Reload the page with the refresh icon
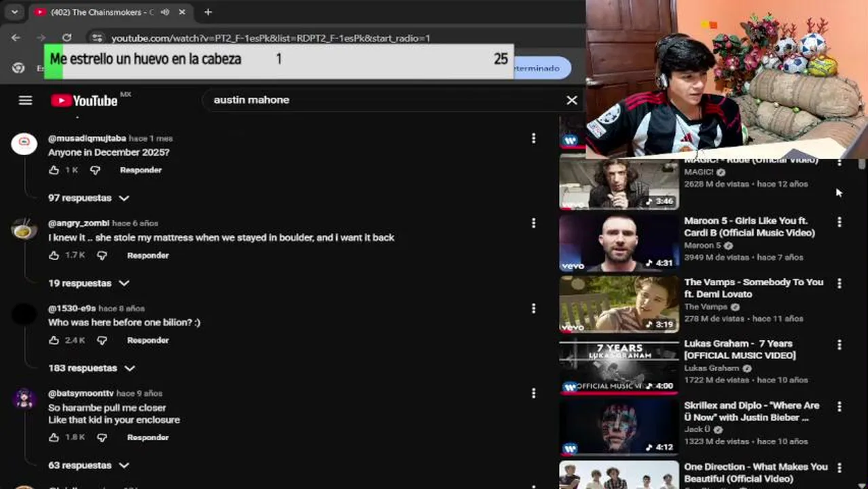This screenshot has width=868, height=489. [x=67, y=38]
